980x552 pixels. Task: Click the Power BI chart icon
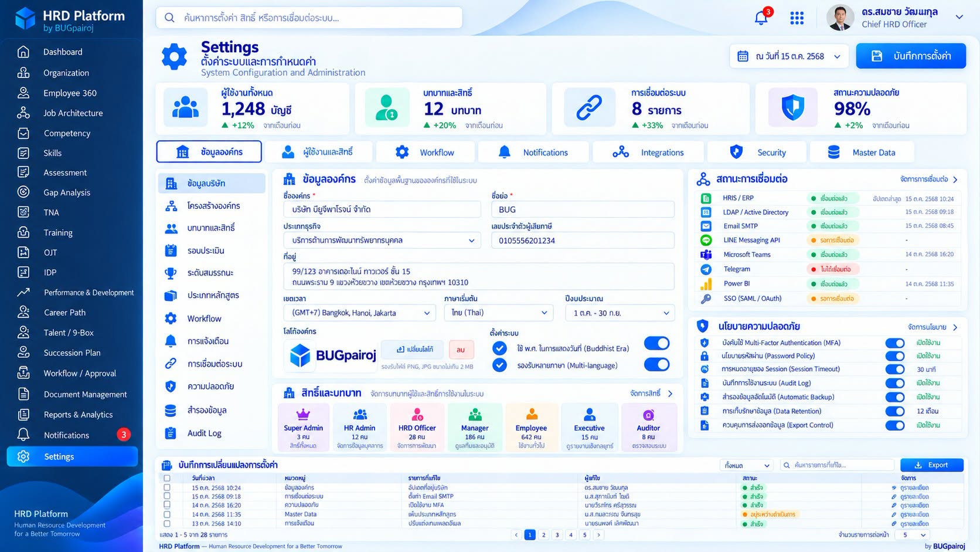(x=706, y=284)
